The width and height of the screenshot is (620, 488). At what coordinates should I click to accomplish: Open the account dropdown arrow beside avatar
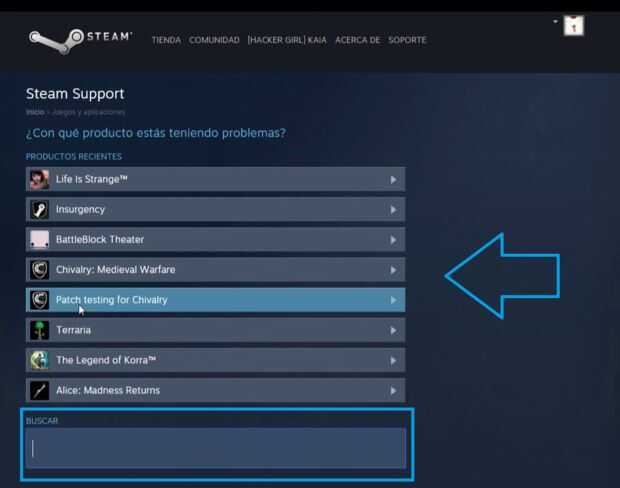tap(556, 21)
